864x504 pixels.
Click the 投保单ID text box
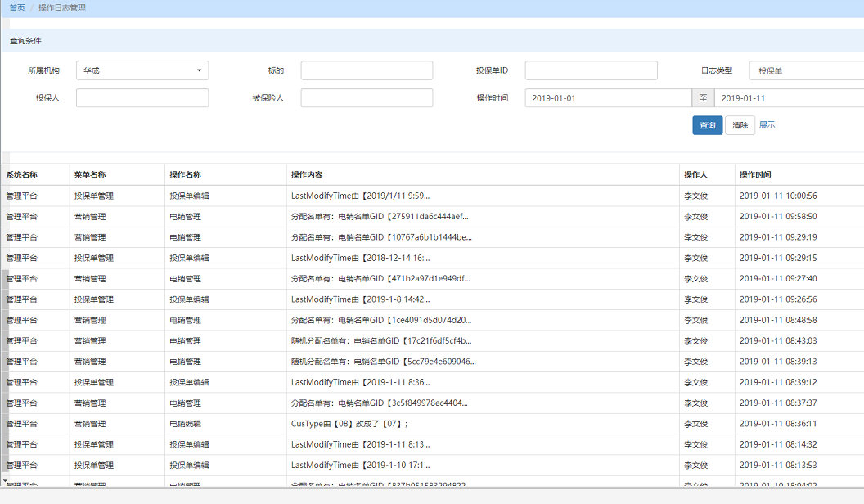click(x=591, y=71)
